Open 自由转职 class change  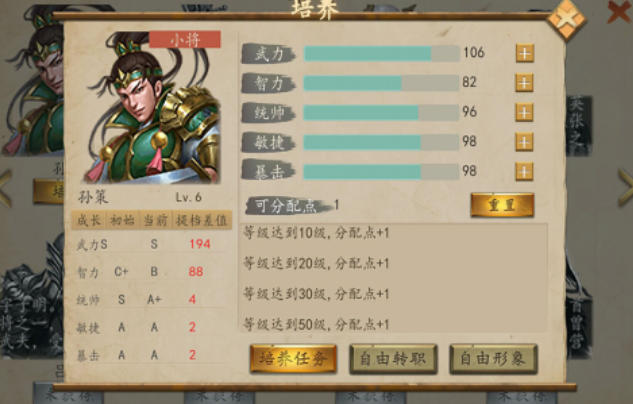(x=393, y=358)
